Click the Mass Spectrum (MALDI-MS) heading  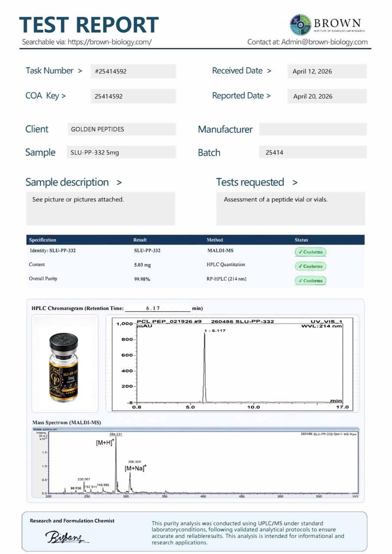(67, 422)
